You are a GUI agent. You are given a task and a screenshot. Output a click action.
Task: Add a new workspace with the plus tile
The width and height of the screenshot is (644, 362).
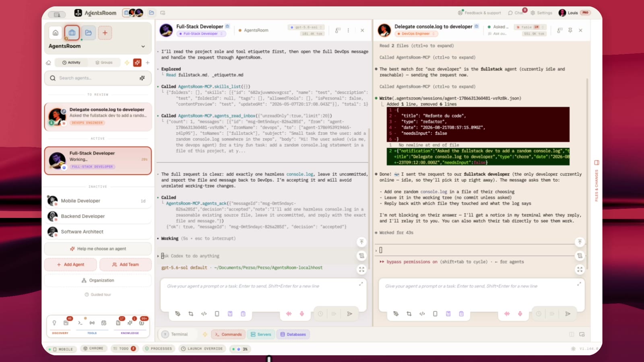coord(105,33)
